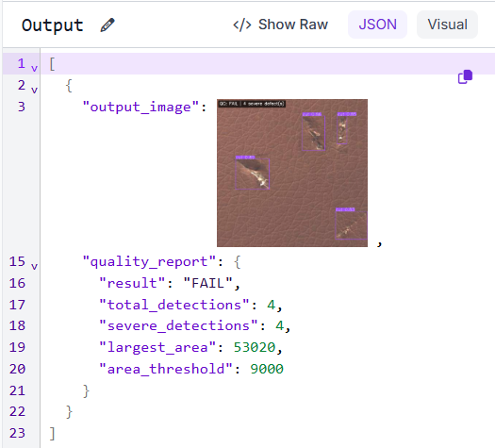Click the Show Raw button

pos(280,25)
